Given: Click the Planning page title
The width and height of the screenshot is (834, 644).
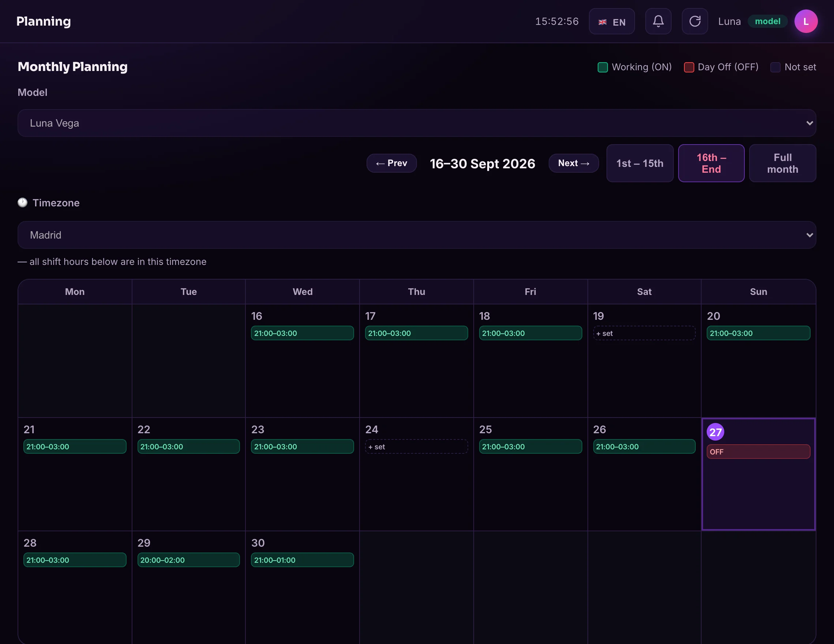Looking at the screenshot, I should pos(44,21).
